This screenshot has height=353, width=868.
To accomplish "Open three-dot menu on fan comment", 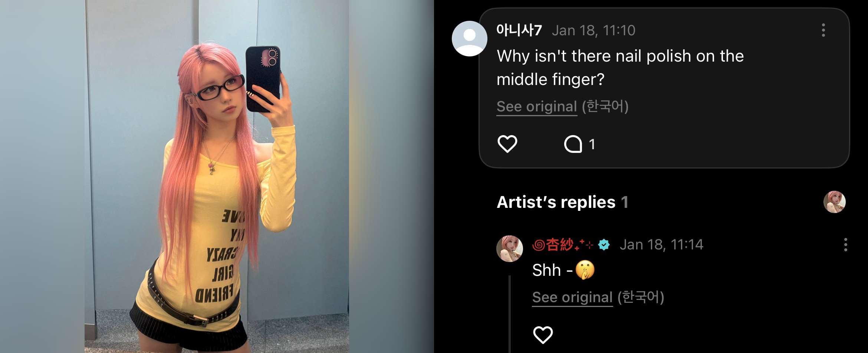I will (823, 30).
